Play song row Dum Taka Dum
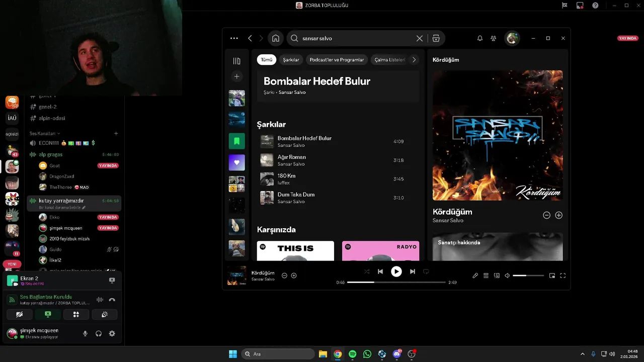The image size is (644, 362). pyautogui.click(x=338, y=198)
